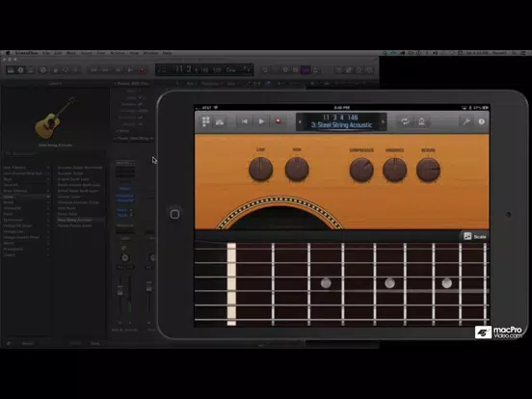Open the Library gear action menu
532x399 pixels.
[x=9, y=343]
